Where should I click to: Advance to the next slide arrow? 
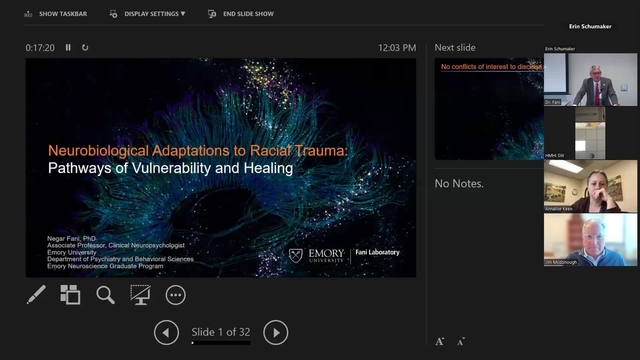click(x=276, y=333)
